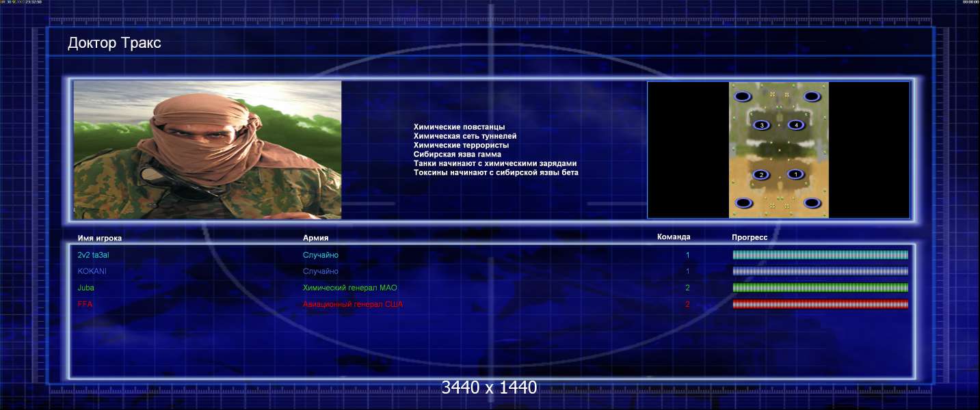Image resolution: width=980 pixels, height=410 pixels.
Task: Click the FPS and clock overlay at the screen's top-left
Action: 21,3
